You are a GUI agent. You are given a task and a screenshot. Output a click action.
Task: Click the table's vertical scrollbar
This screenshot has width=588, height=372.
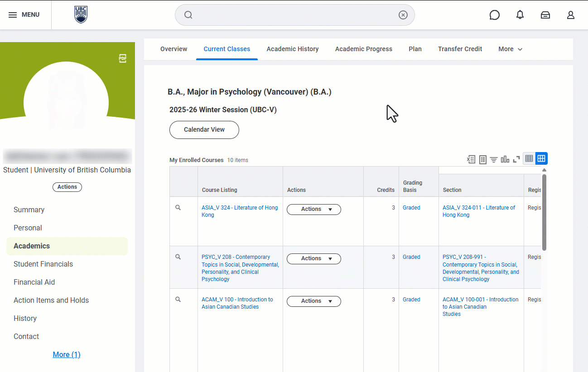coord(544,212)
